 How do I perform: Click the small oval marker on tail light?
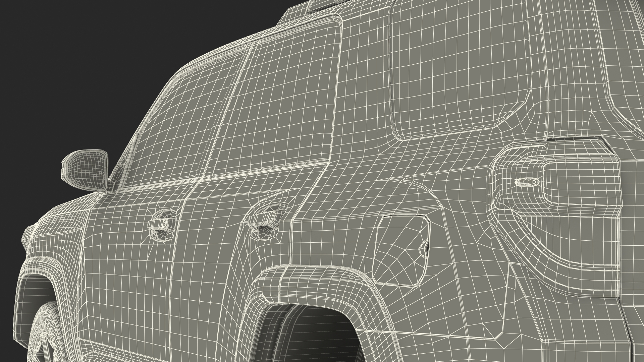click(527, 182)
